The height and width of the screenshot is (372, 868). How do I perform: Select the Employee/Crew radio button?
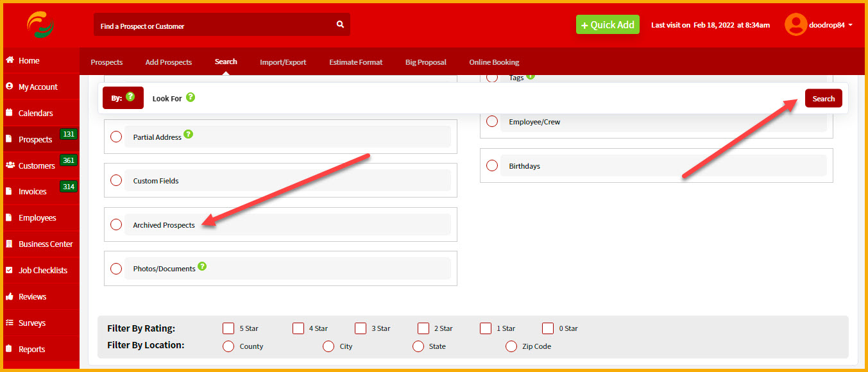492,121
